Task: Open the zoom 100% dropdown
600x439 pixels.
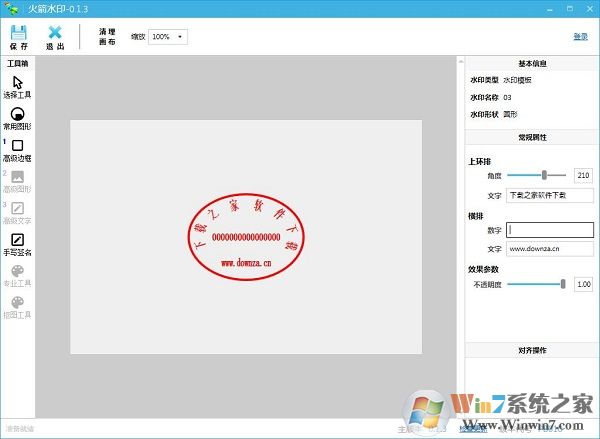Action: (x=168, y=37)
